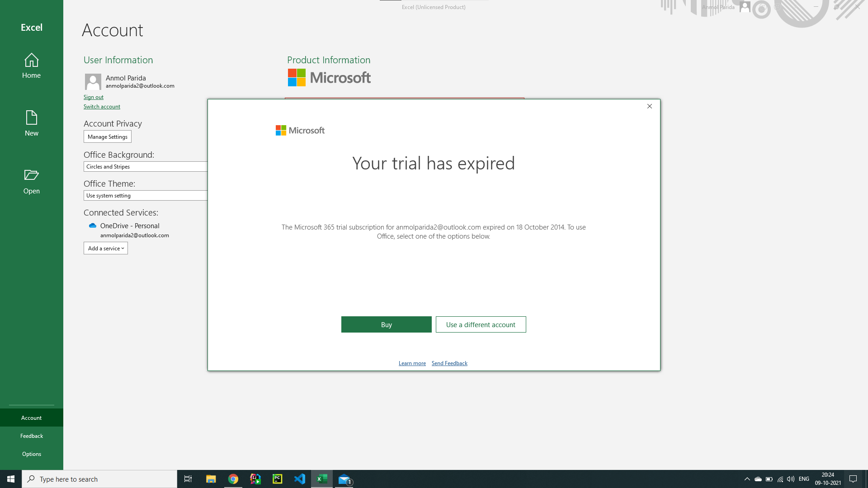Screen dimensions: 868x488
Task: Open Task View icon in taskbar
Action: click(x=188, y=479)
